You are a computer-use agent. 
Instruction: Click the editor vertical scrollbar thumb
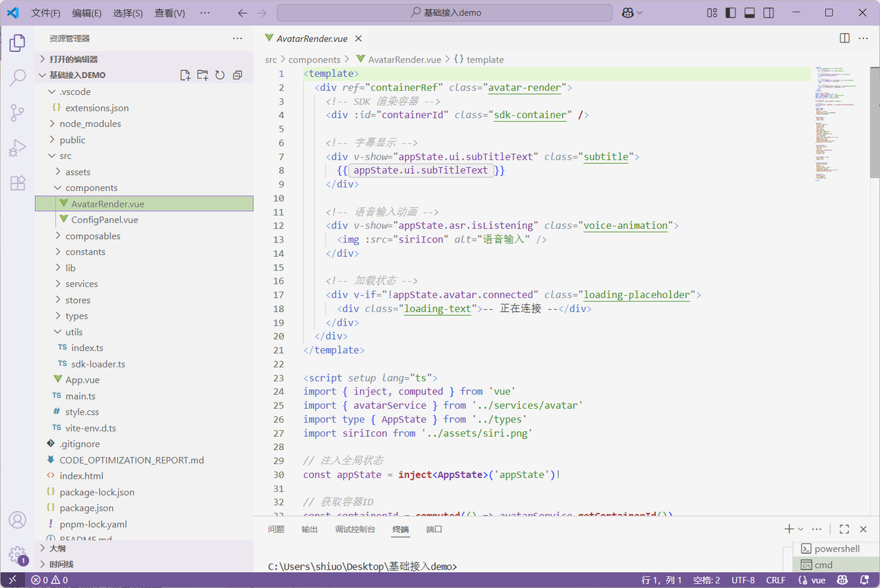tap(874, 122)
